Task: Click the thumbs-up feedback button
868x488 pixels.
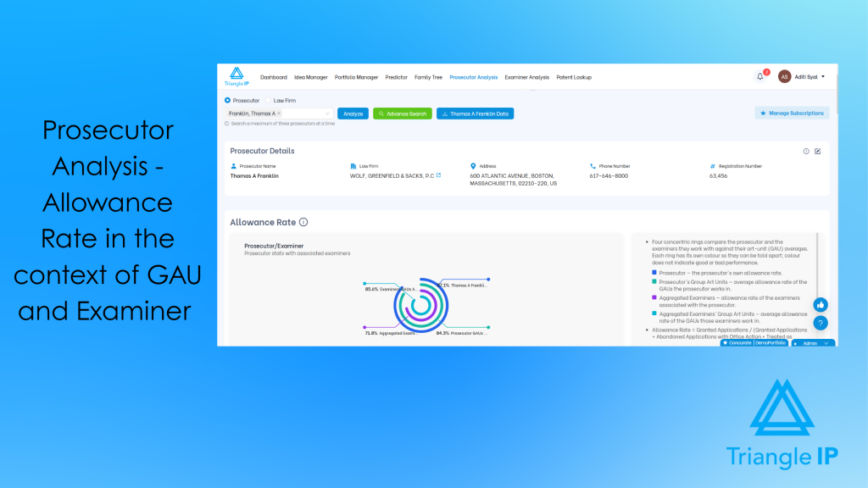Action: (821, 305)
